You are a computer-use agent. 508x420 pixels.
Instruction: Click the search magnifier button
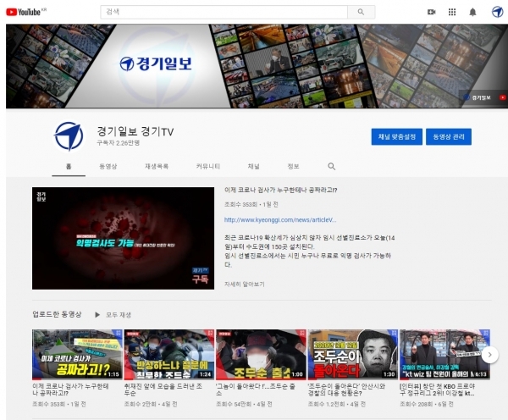[361, 12]
